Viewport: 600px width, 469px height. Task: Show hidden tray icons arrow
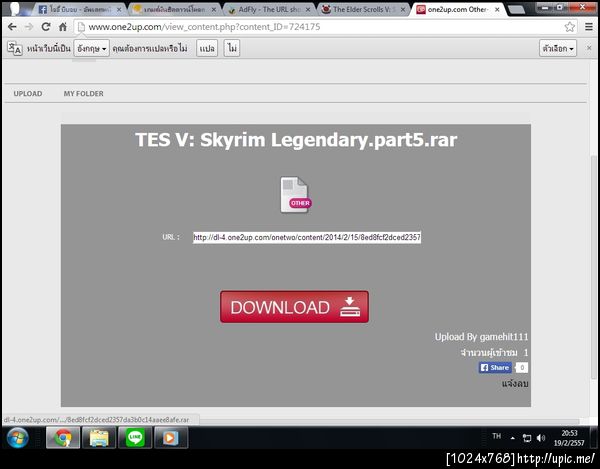click(512, 438)
